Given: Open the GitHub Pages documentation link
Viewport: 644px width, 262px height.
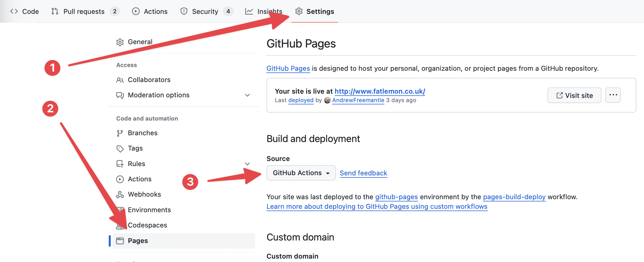Looking at the screenshot, I should click(x=288, y=68).
